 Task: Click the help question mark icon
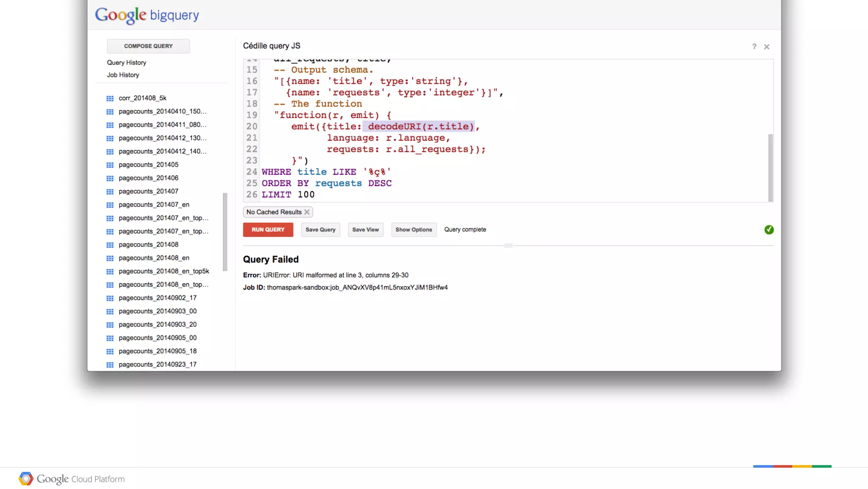754,47
